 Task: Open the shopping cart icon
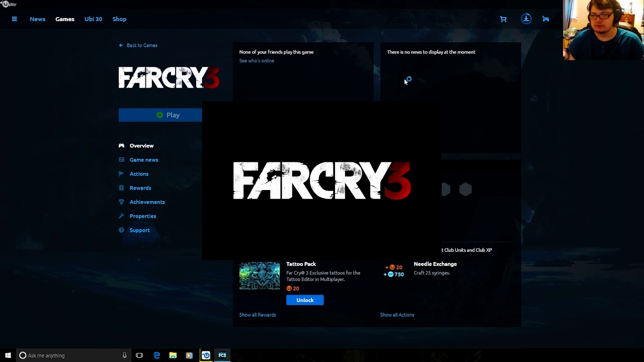[503, 19]
